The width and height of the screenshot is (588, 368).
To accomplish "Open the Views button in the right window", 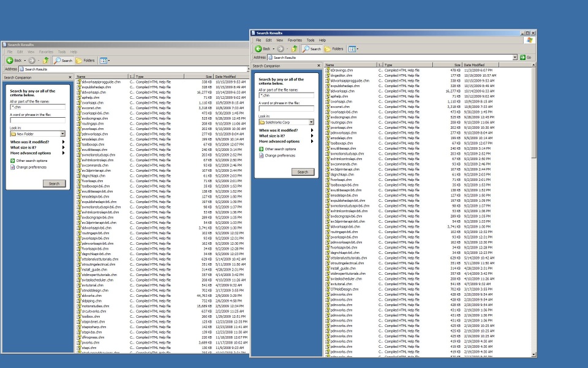I will pyautogui.click(x=353, y=49).
